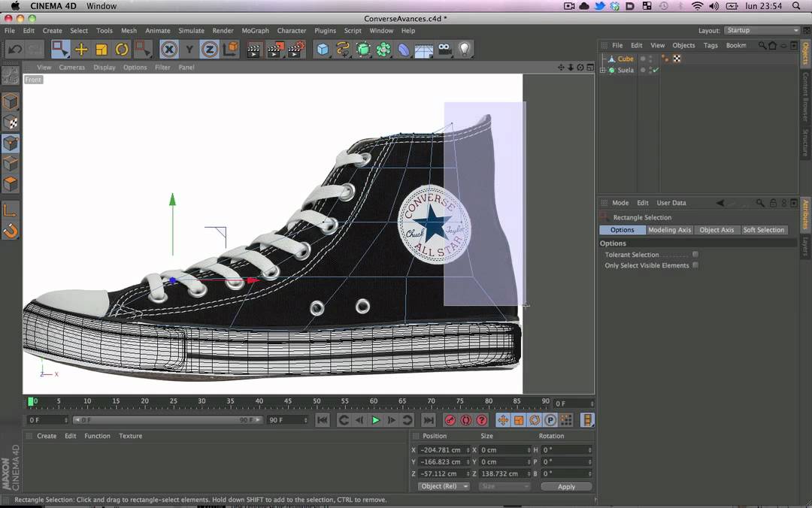Open Object Manager Tags menu

(710, 46)
